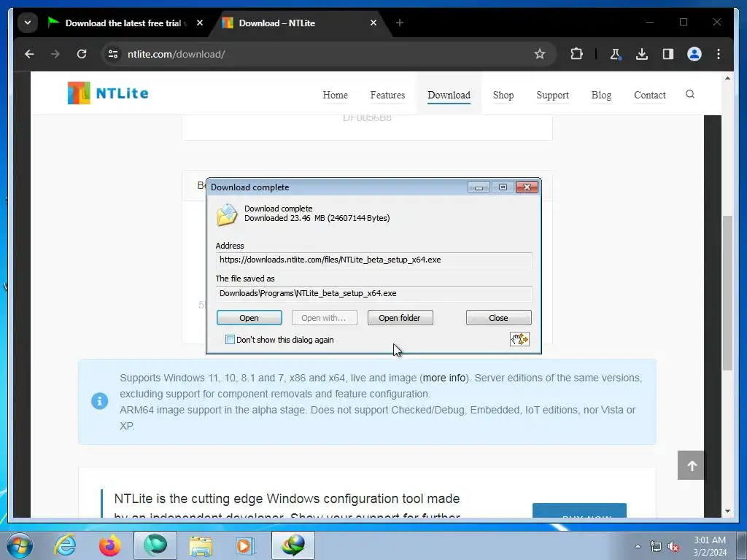Open Internet Download Manager taskbar icon
This screenshot has height=560, width=747.
tap(293, 545)
